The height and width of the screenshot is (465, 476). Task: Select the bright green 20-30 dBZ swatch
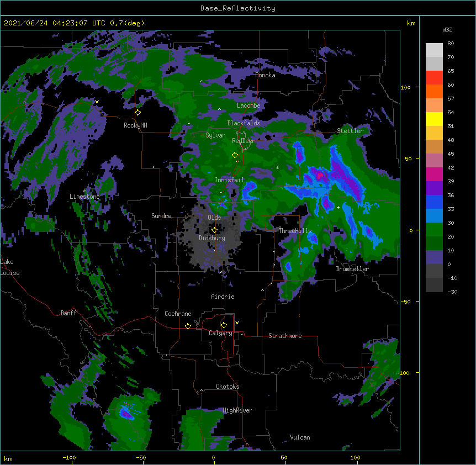[434, 230]
